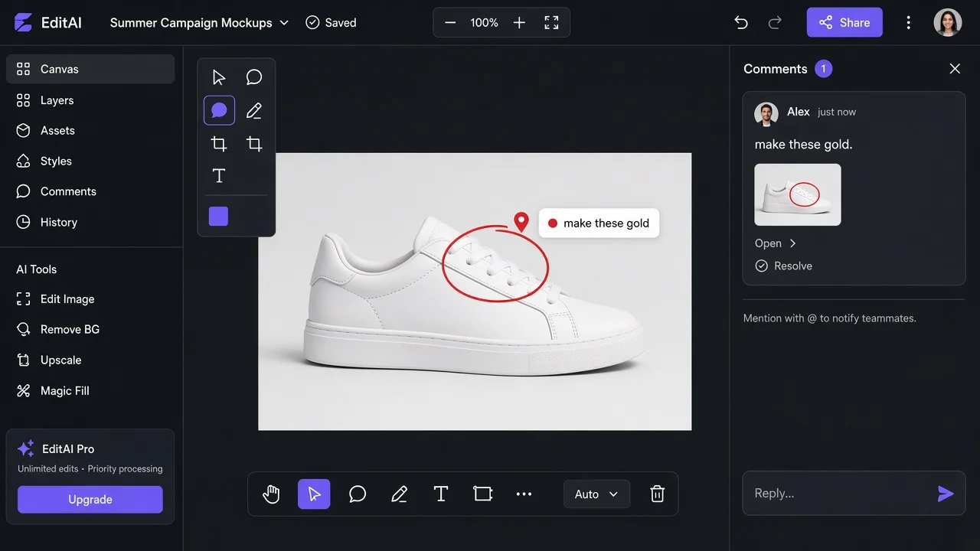980x551 pixels.
Task: Send the reply with arrow icon
Action: 946,494
